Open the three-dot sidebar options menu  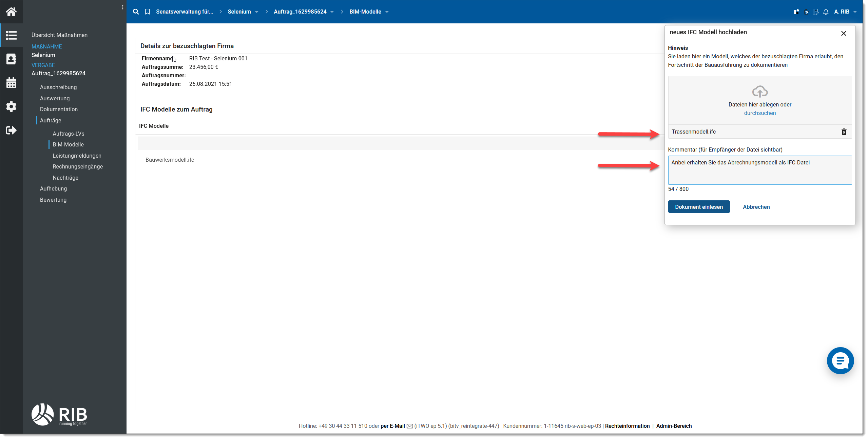click(122, 7)
